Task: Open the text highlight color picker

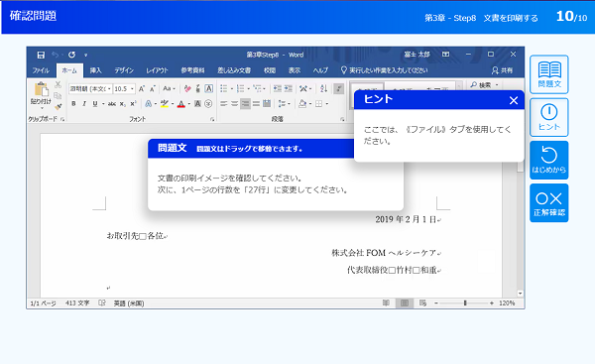Action: [x=173, y=103]
